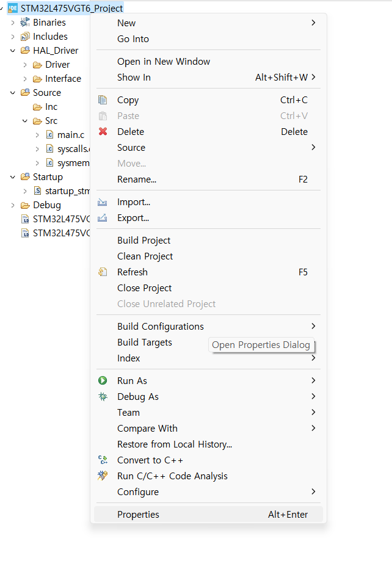Click the Open Properties Dialog tooltip
Image resolution: width=392 pixels, height=569 pixels.
[x=261, y=345]
